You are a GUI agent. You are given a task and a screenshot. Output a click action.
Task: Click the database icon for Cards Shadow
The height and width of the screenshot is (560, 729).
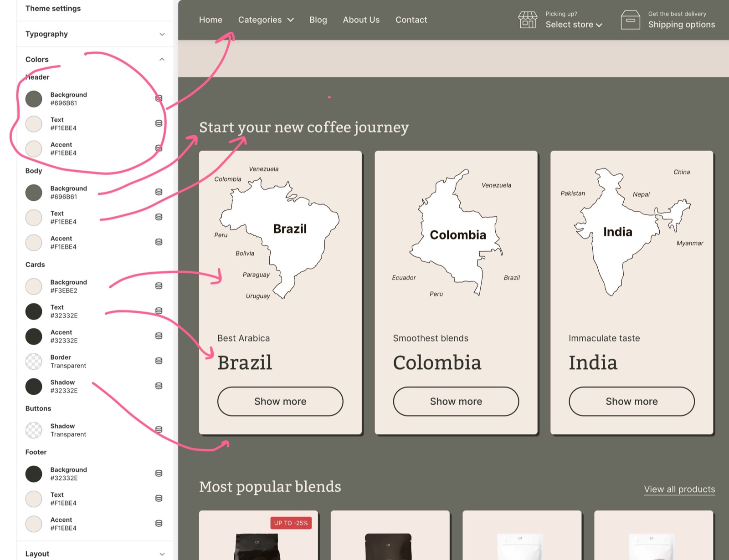(x=159, y=386)
